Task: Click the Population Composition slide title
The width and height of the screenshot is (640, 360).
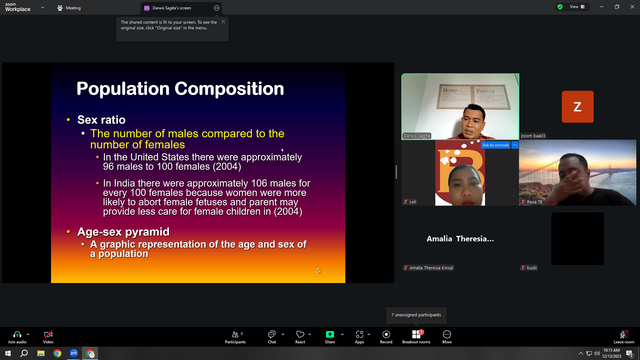Action: (180, 89)
